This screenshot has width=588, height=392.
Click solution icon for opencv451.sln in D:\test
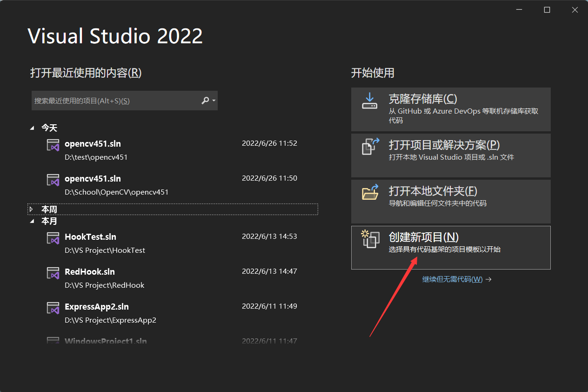point(53,145)
